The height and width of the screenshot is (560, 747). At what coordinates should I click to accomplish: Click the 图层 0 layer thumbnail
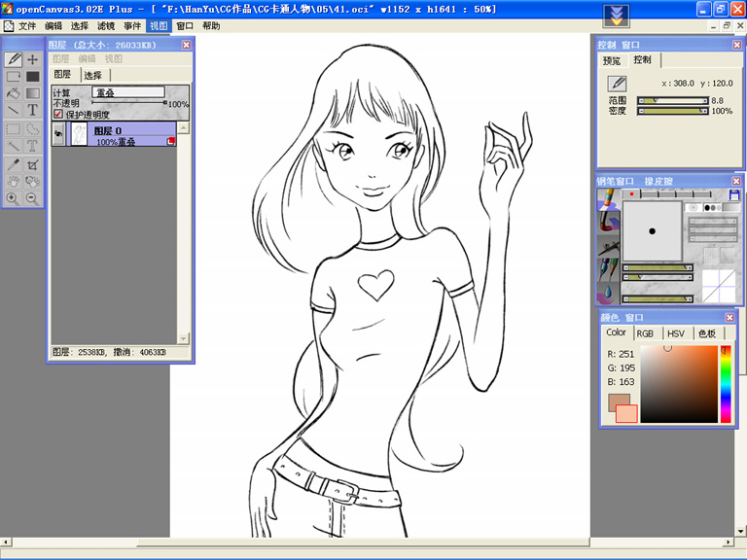[x=79, y=134]
